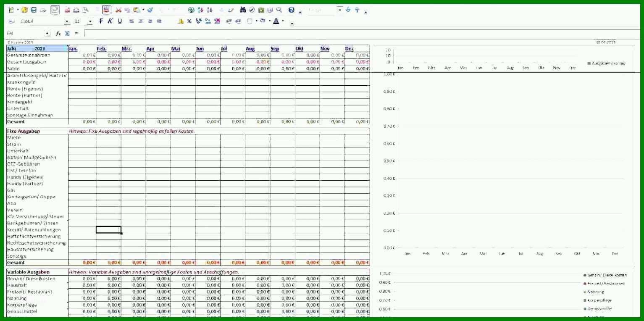Viewport: 644px width, 321px height.
Task: Sort ascending with the toolbar icon
Action: click(200, 10)
